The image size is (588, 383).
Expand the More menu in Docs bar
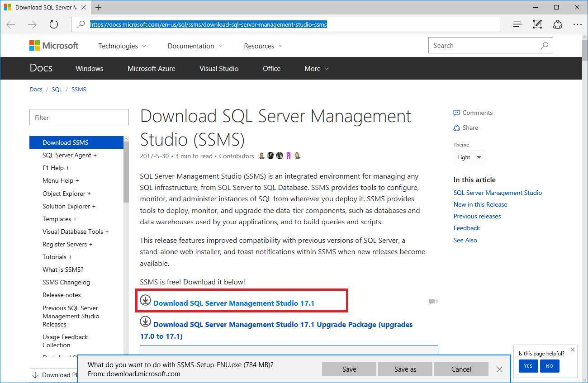coord(317,68)
